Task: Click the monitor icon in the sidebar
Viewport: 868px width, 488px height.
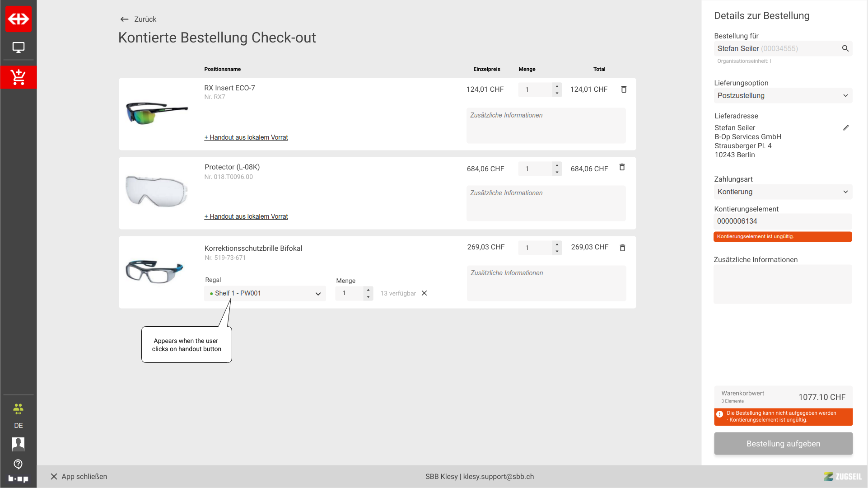Action: [x=18, y=47]
